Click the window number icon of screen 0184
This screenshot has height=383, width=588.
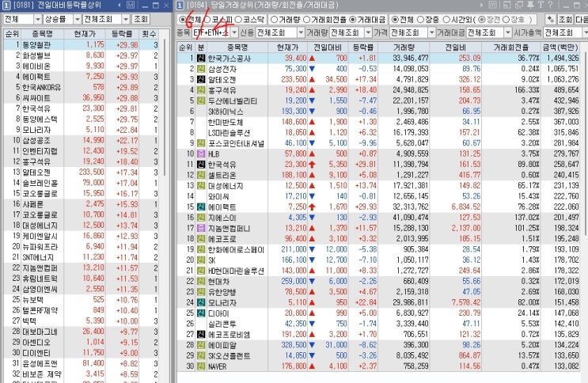click(x=180, y=6)
